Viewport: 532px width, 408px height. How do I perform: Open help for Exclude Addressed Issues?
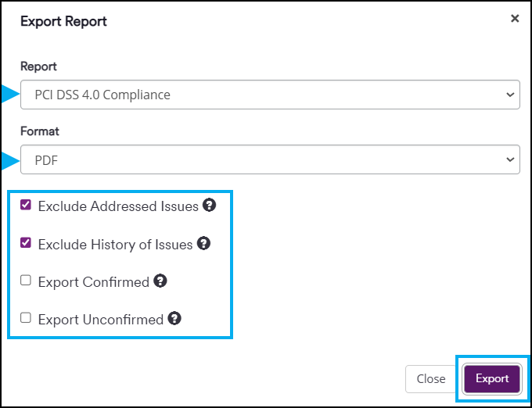(210, 206)
